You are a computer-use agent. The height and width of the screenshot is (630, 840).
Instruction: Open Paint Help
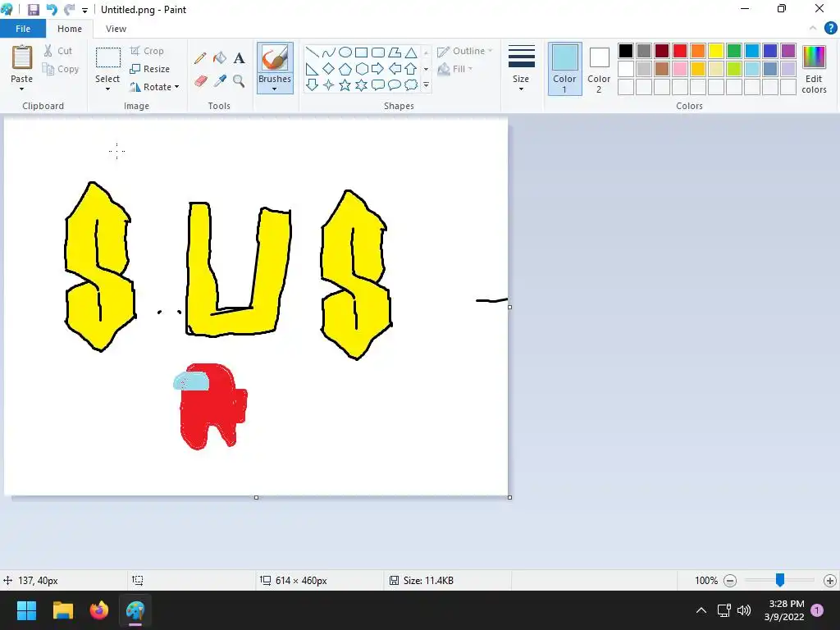coord(830,29)
